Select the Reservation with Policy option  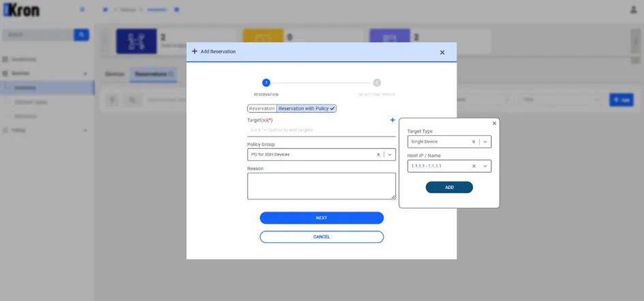pos(307,109)
